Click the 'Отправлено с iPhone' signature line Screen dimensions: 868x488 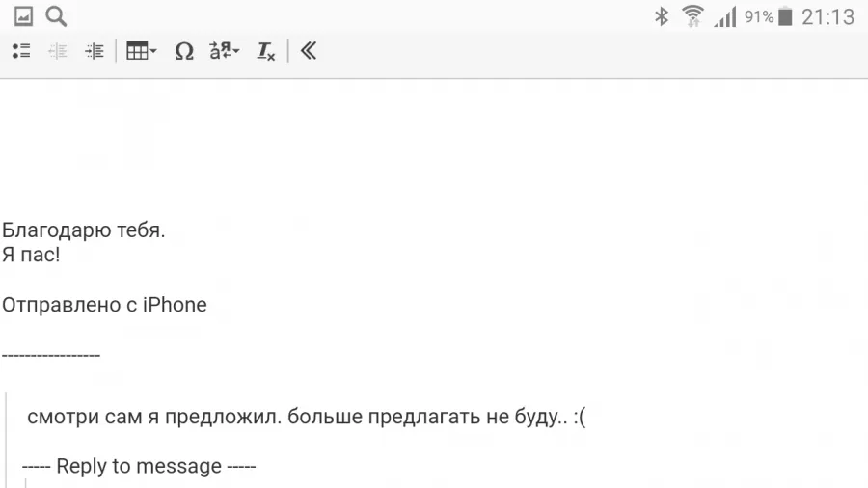104,305
